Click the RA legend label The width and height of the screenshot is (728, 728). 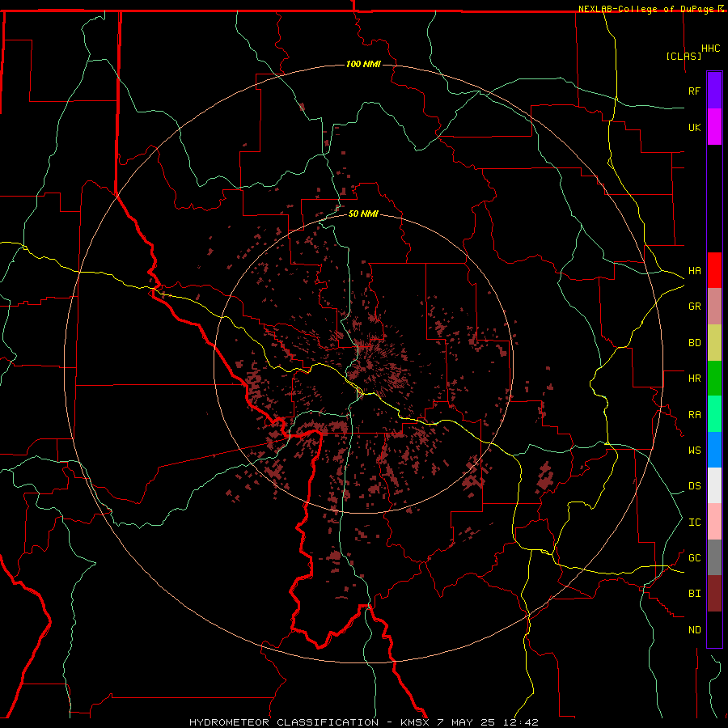(x=694, y=415)
